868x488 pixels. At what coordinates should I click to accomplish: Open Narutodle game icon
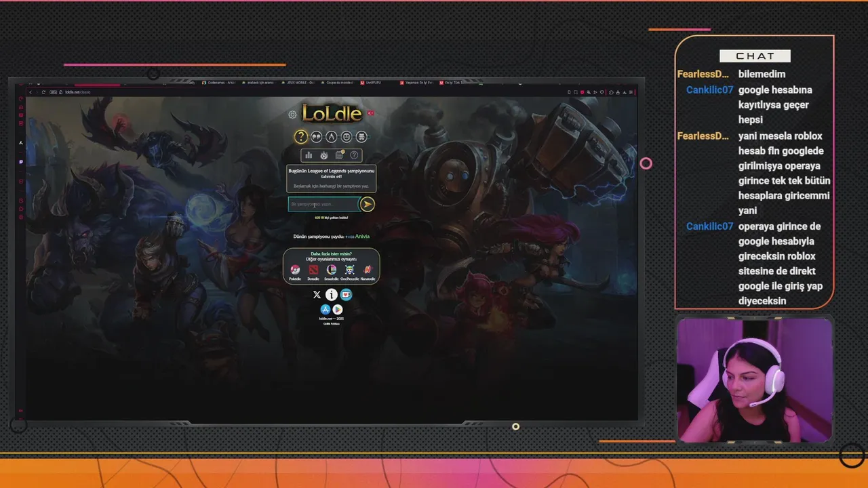coord(368,270)
